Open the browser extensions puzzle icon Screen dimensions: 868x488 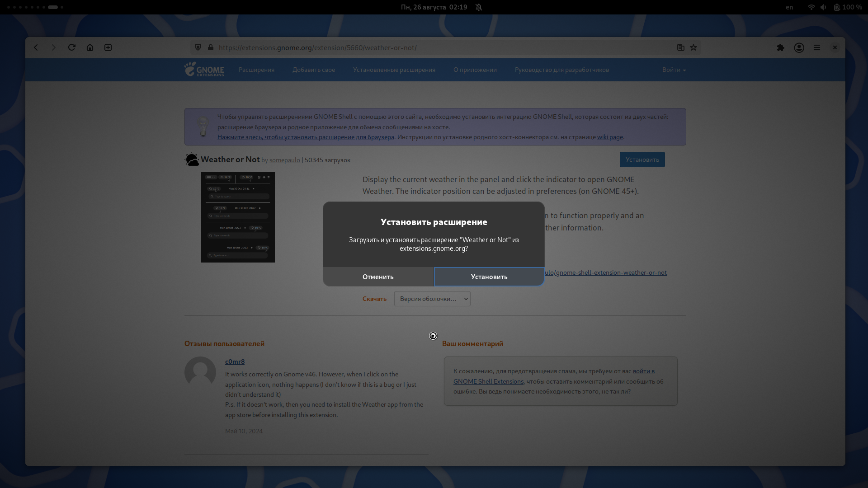click(780, 47)
